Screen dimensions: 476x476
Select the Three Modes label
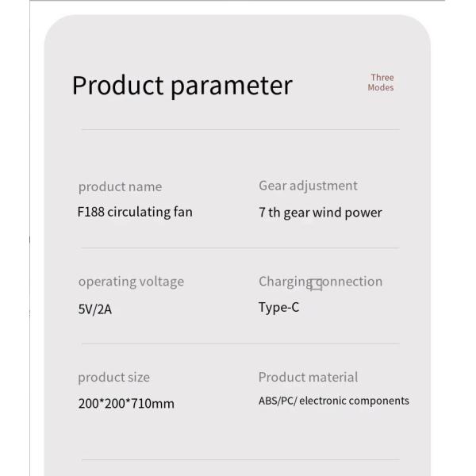click(381, 83)
